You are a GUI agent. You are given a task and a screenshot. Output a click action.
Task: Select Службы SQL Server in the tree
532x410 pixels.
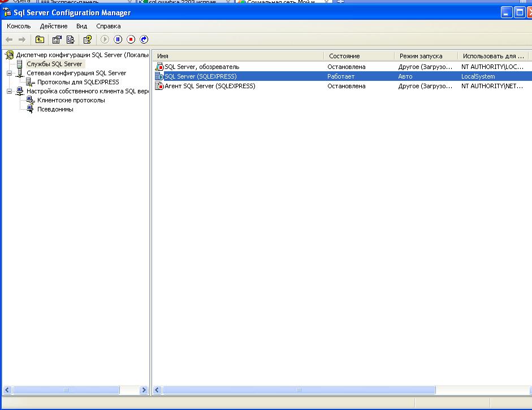click(x=54, y=64)
